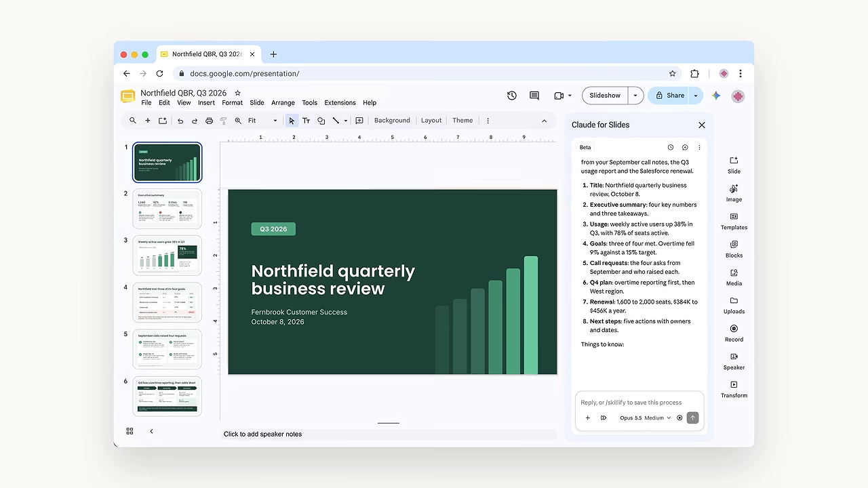Click the record circle icon by send button

(679, 418)
